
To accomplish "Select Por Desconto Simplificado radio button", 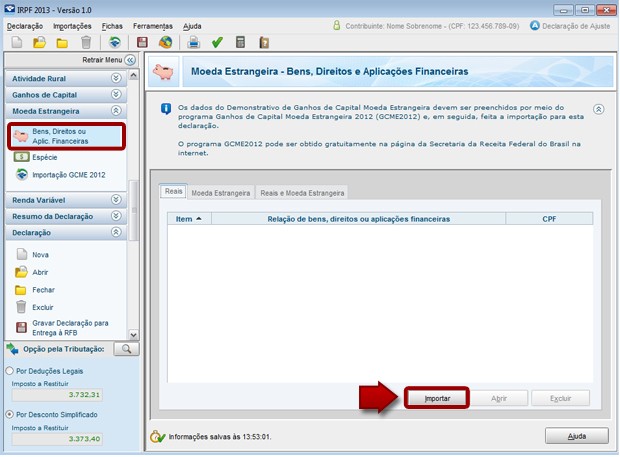I will (9, 414).
